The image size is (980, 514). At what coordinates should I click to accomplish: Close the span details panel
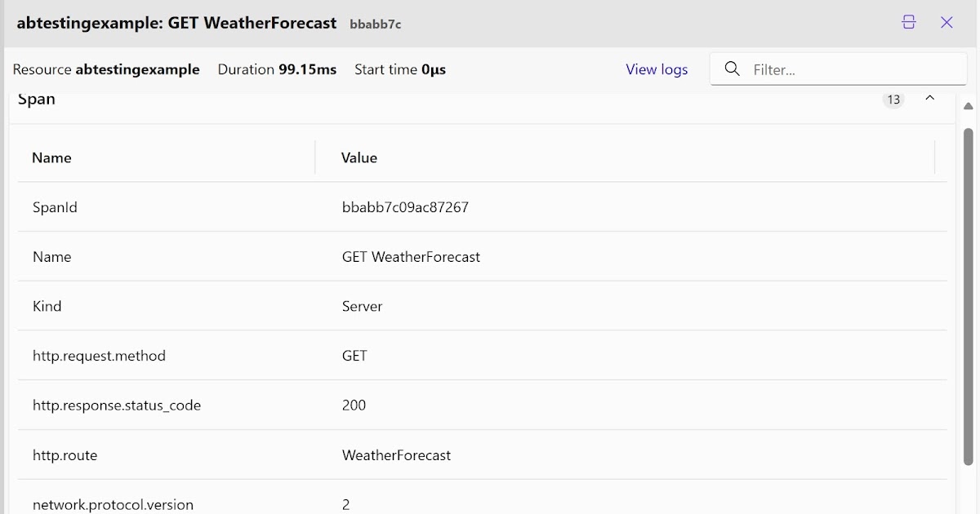click(x=947, y=22)
